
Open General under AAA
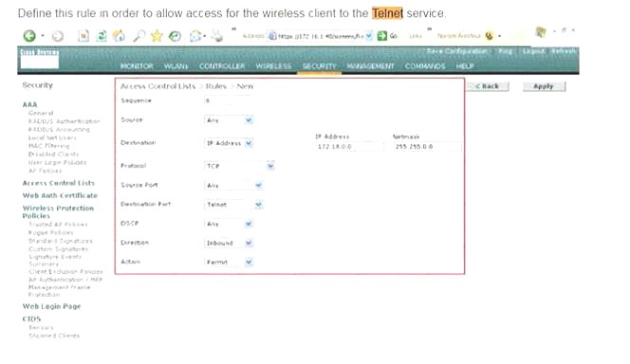pyautogui.click(x=41, y=113)
